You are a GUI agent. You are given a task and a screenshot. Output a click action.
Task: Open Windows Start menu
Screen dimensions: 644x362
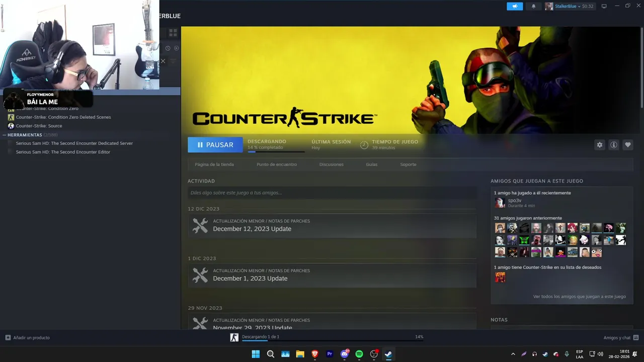point(256,354)
